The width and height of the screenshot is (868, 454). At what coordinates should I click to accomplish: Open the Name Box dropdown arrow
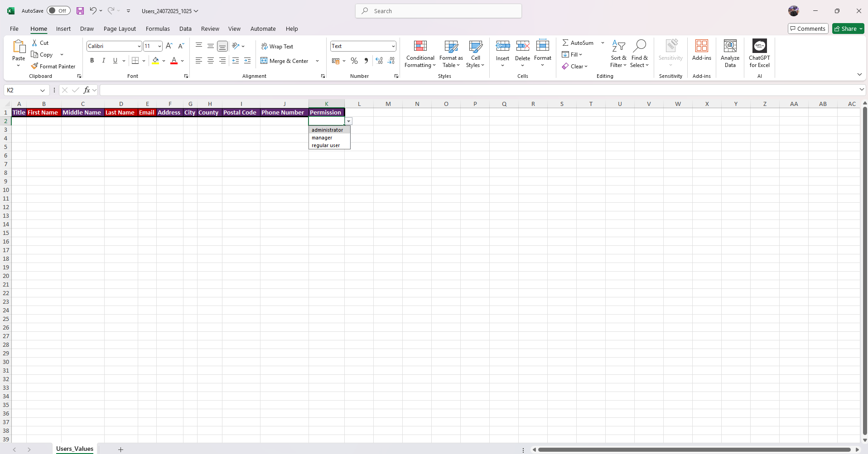point(43,90)
